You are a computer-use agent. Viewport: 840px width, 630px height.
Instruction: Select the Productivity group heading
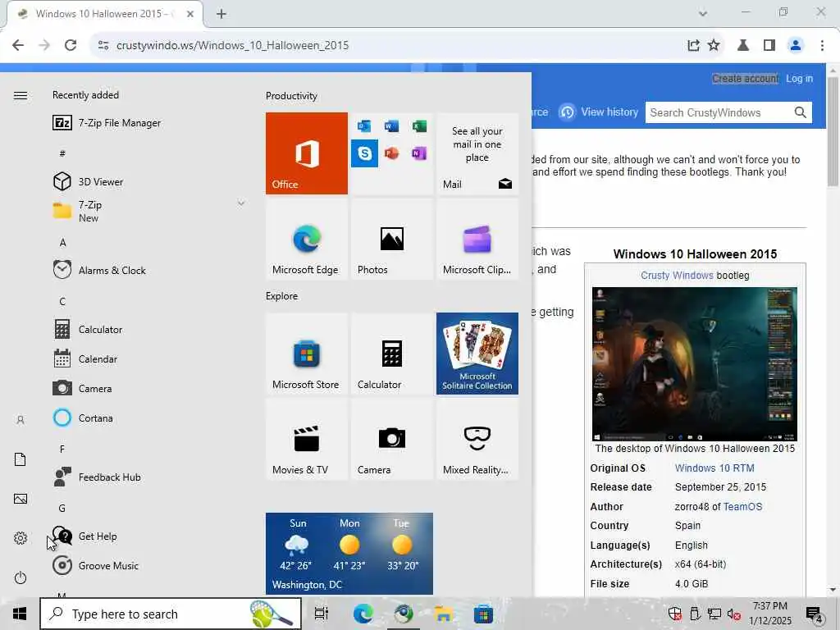point(291,96)
